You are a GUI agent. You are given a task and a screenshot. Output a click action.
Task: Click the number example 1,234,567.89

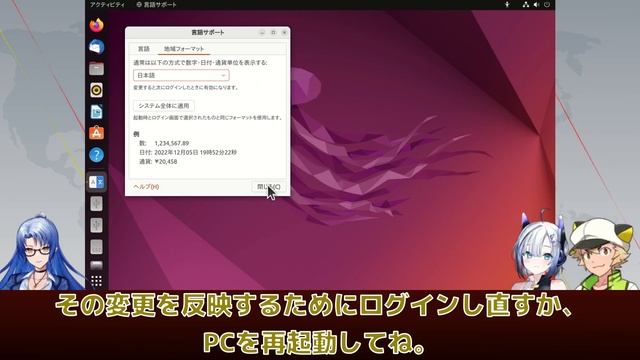(171, 143)
